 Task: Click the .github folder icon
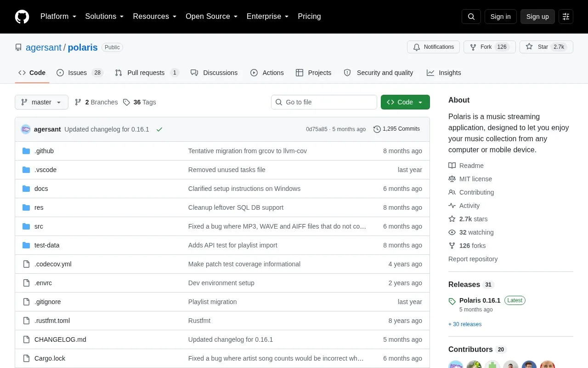(x=26, y=151)
